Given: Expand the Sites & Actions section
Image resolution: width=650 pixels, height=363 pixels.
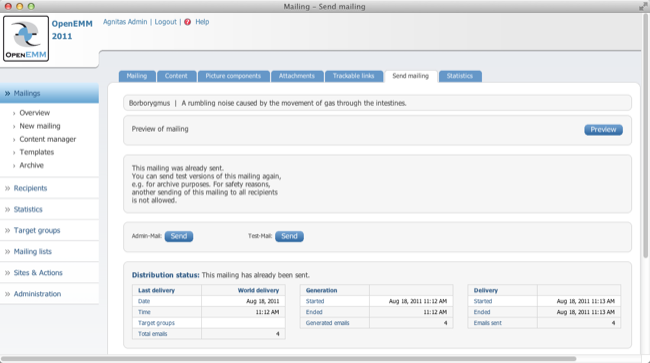Looking at the screenshot, I should tap(38, 273).
